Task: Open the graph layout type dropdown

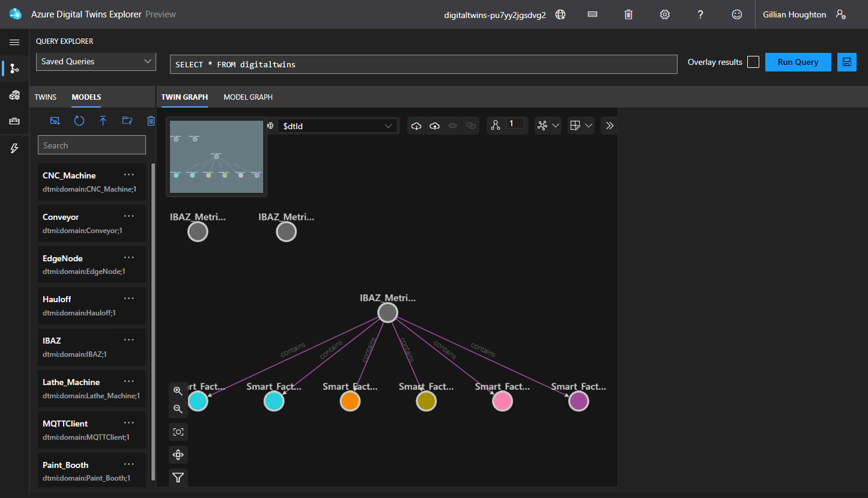Action: [548, 126]
